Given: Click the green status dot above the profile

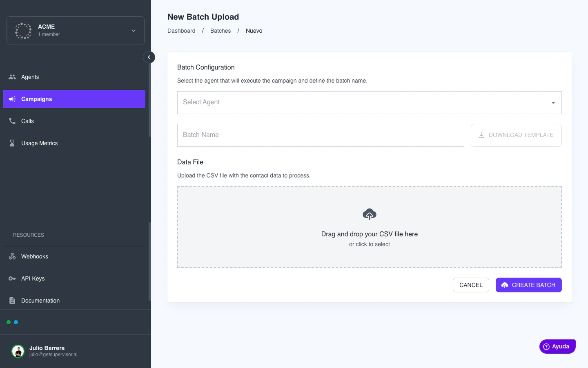Looking at the screenshot, I should pos(9,322).
